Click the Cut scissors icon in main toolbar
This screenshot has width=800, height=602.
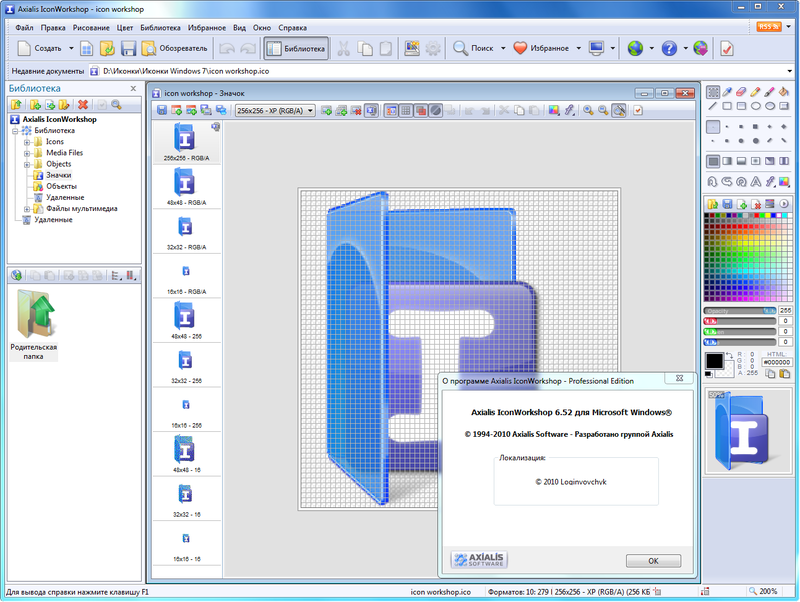pyautogui.click(x=343, y=48)
